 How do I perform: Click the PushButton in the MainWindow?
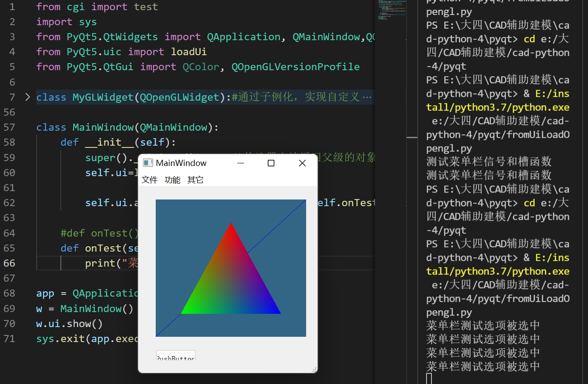click(175, 356)
